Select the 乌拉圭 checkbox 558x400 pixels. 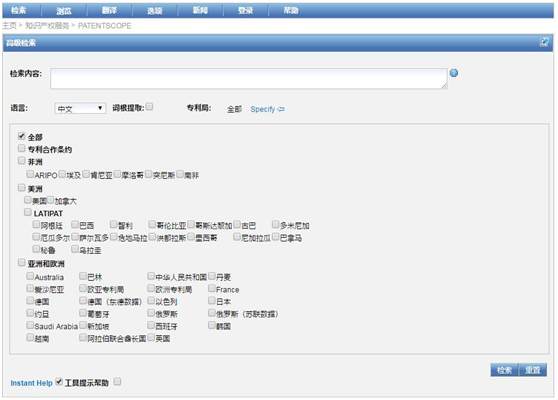(75, 249)
